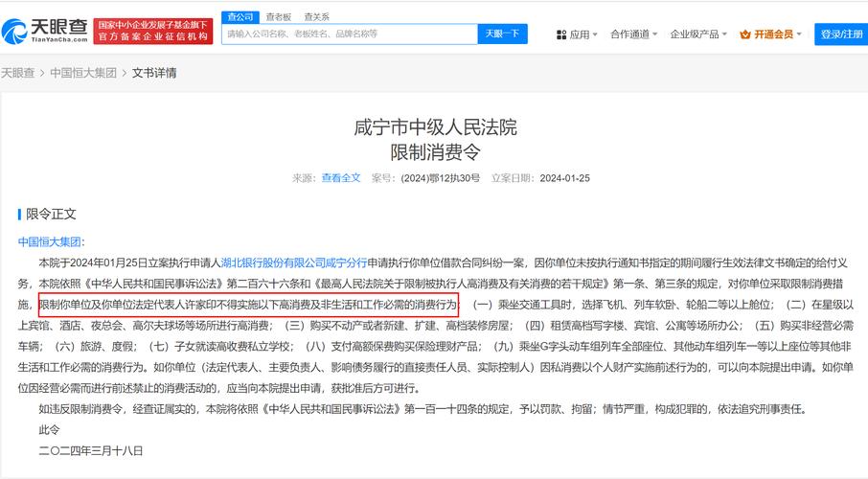Open the 查看全文 source link
The height and width of the screenshot is (479, 868).
tap(341, 178)
